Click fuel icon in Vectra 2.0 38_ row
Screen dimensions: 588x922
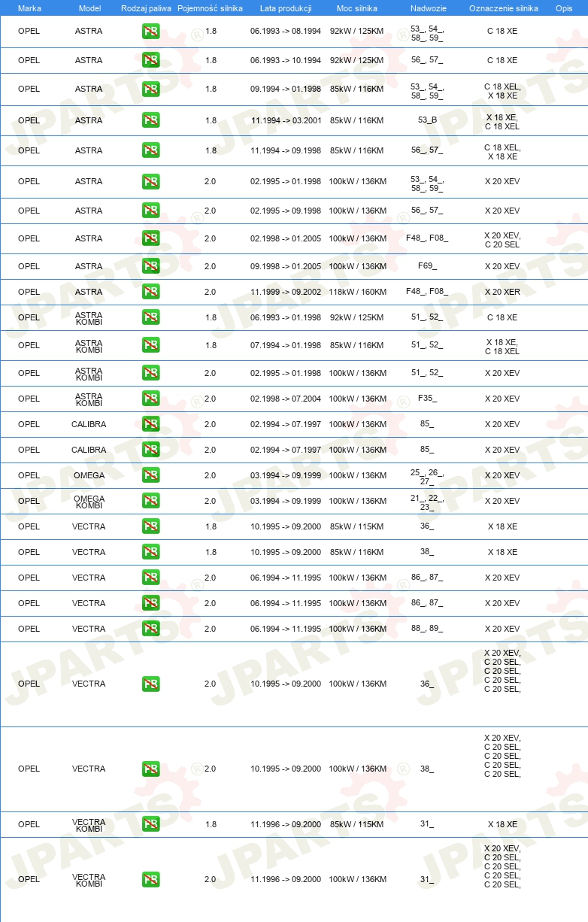(150, 769)
